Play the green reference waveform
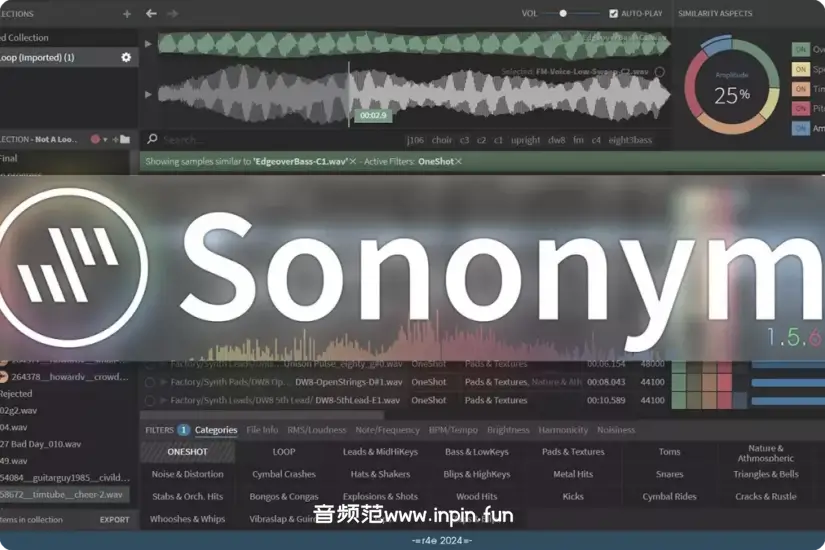Viewport: 825px width, 550px height. 148,44
